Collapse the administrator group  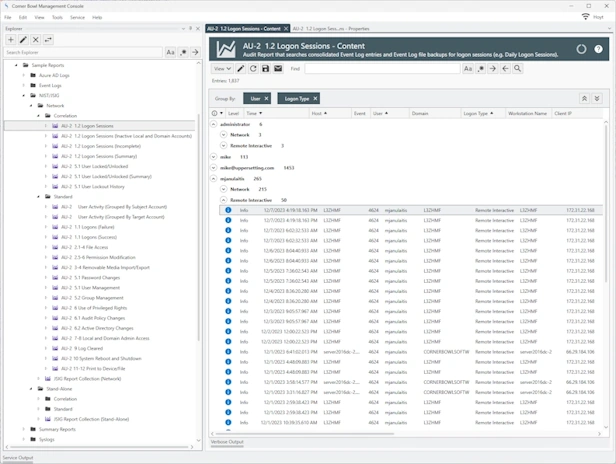point(213,124)
